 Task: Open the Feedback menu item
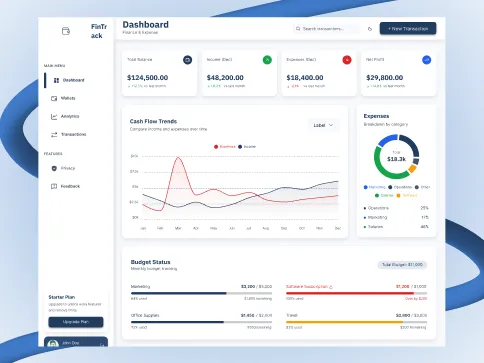(70, 186)
